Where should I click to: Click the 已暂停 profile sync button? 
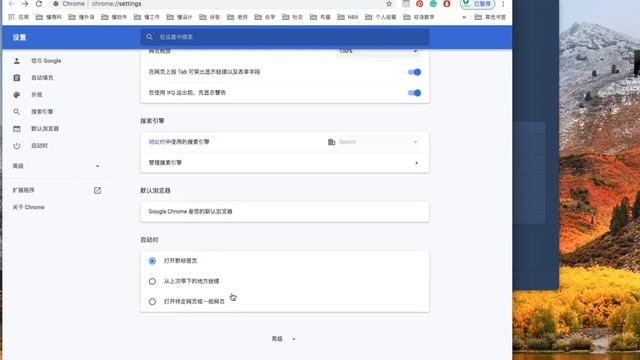point(477,4)
